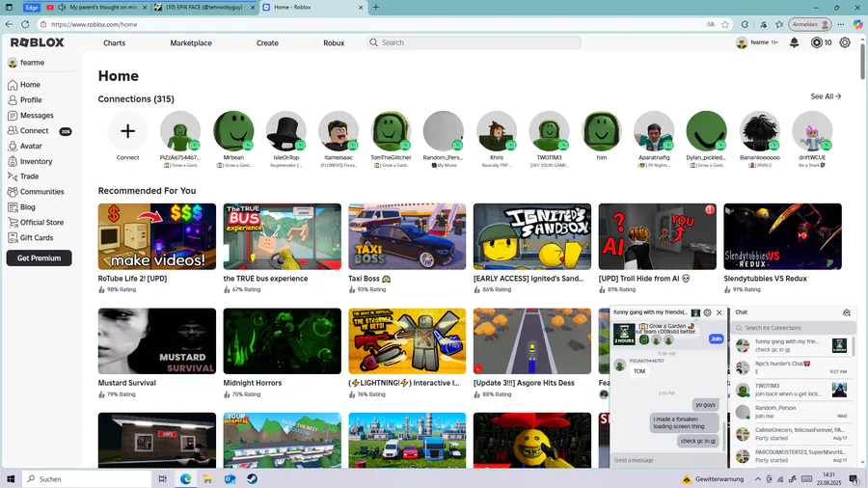
Task: Open Khris connection avatar
Action: point(497,131)
